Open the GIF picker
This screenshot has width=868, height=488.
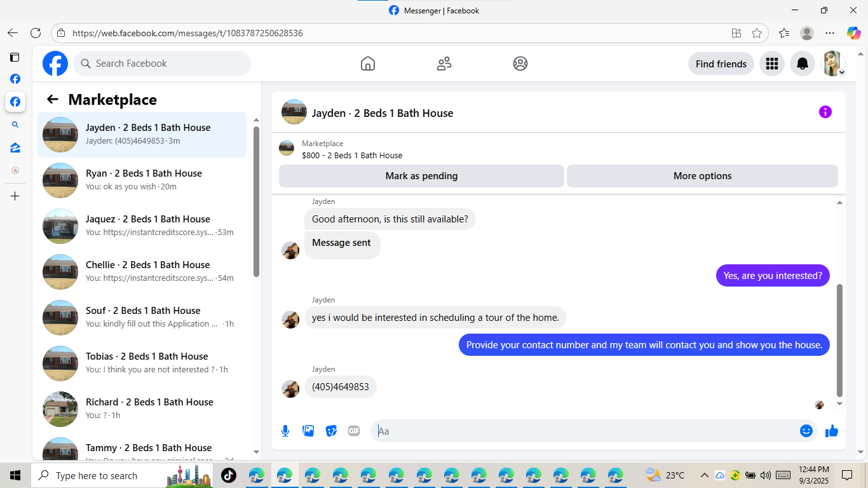pyautogui.click(x=354, y=431)
